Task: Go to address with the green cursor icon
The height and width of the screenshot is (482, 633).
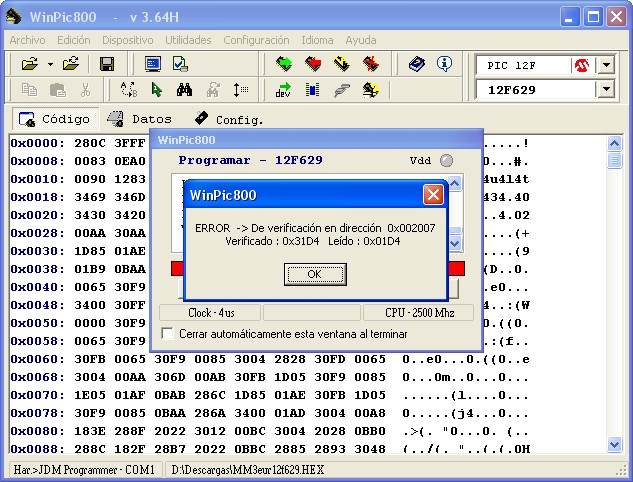Action: point(157,90)
